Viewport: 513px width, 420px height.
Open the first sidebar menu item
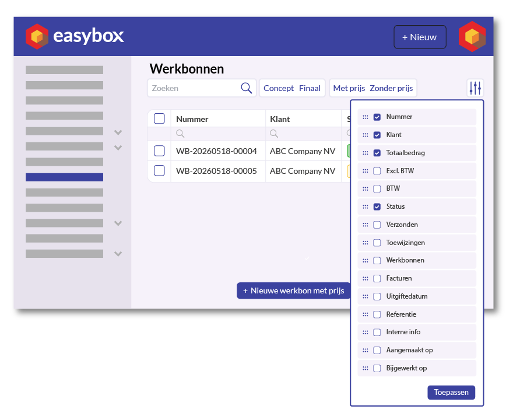pyautogui.click(x=65, y=70)
